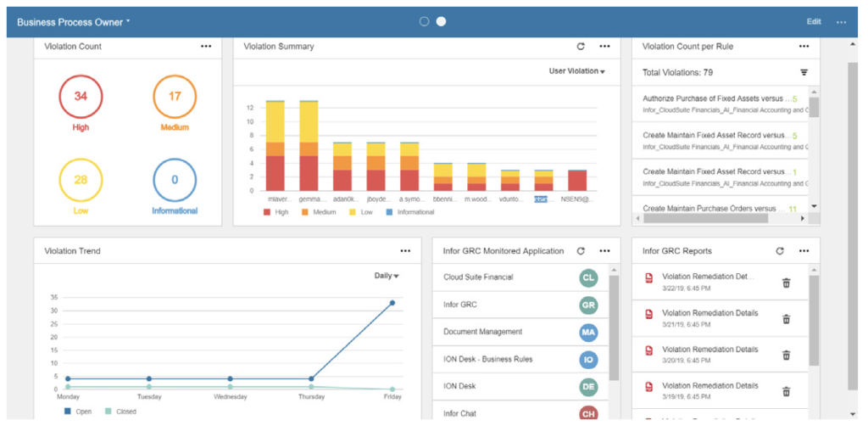
Task: Switch to the first dashboard page dot
Action: tap(424, 21)
